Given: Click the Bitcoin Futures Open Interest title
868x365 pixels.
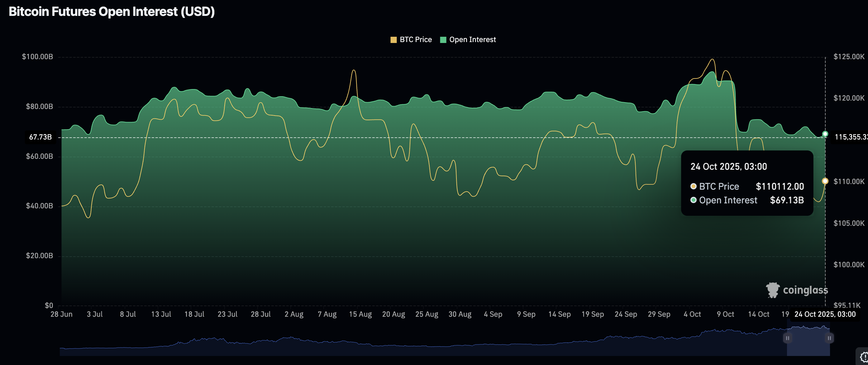Looking at the screenshot, I should click(112, 12).
